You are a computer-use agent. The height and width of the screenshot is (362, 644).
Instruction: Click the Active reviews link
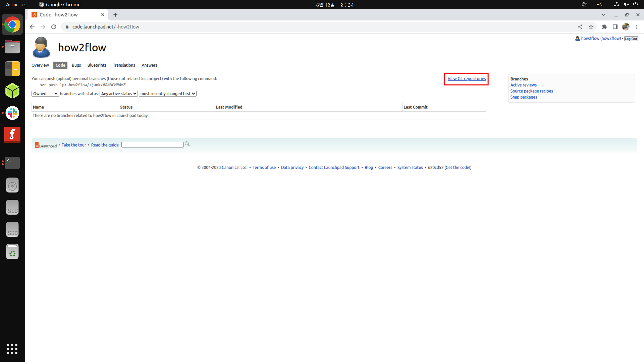524,85
